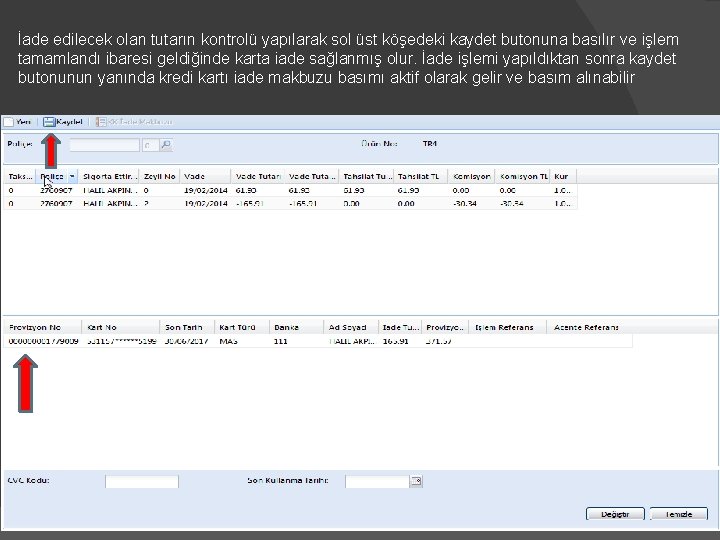Select the policy row with Zeyil No 2
This screenshot has height=540, width=720.
click(x=290, y=203)
